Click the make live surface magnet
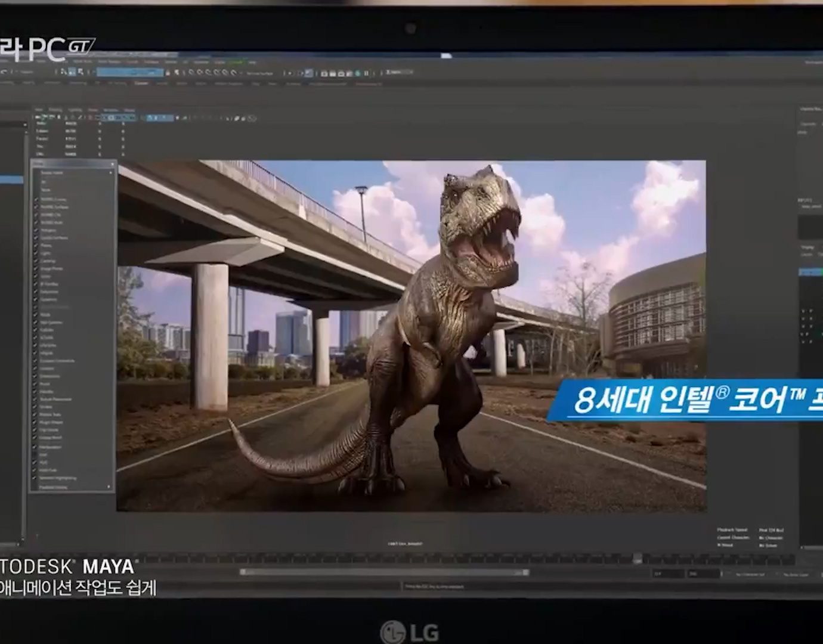 click(234, 72)
